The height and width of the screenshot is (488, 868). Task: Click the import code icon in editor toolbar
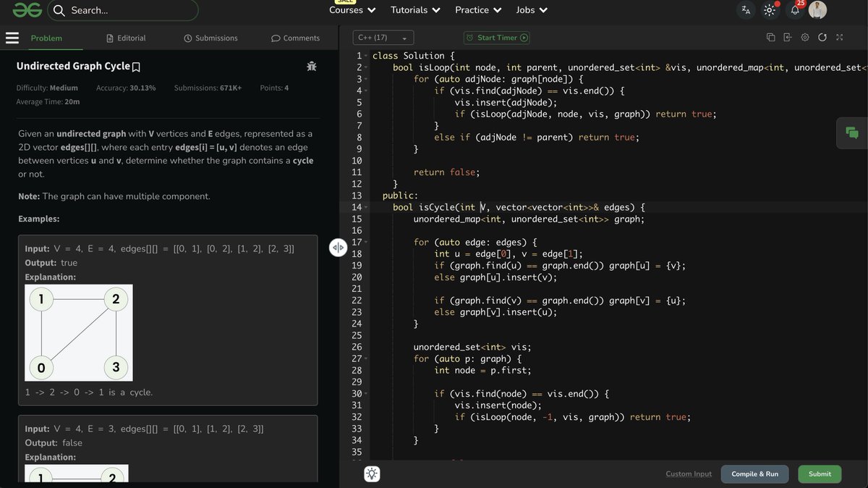click(x=787, y=38)
